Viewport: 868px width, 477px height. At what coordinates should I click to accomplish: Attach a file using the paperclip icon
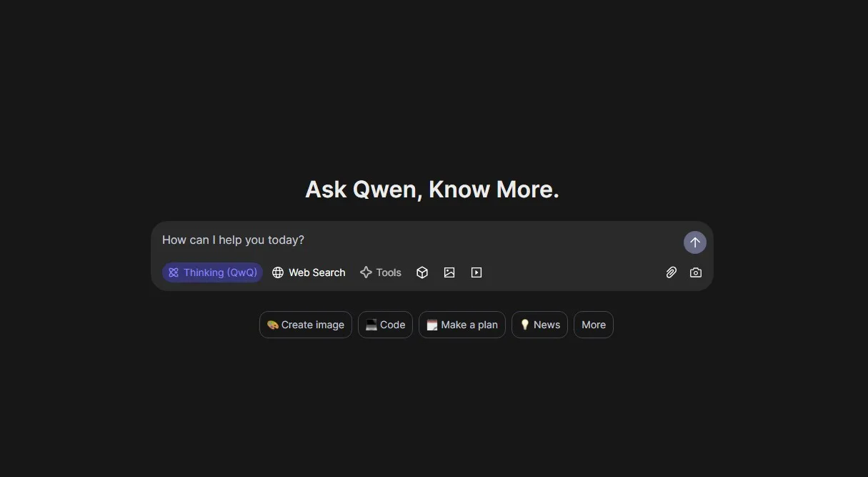(x=672, y=272)
